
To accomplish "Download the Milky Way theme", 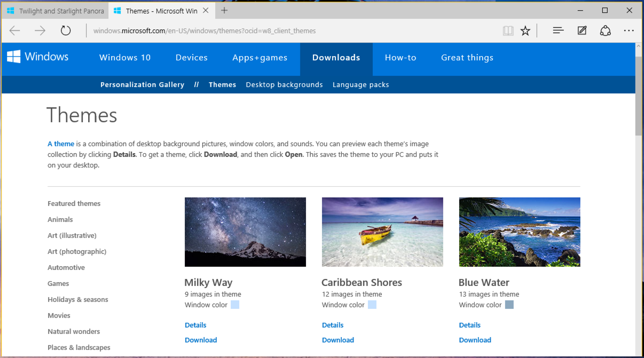I will pos(201,340).
